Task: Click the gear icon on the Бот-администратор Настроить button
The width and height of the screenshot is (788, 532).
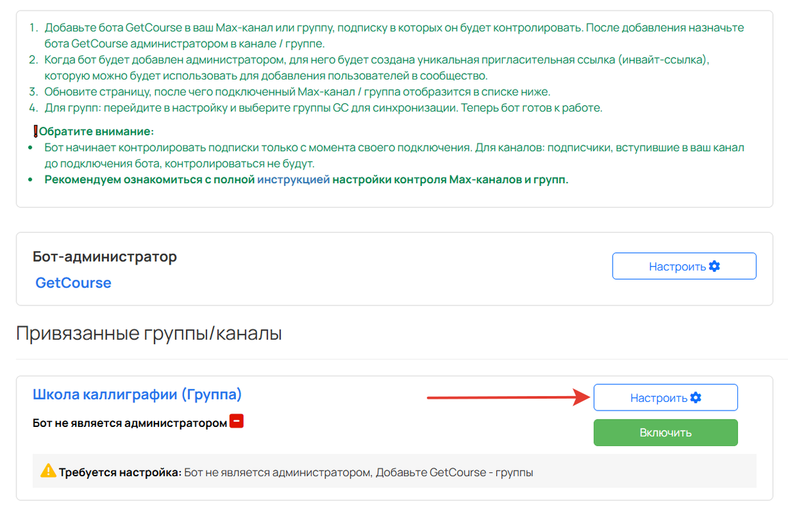Action: [716, 265]
